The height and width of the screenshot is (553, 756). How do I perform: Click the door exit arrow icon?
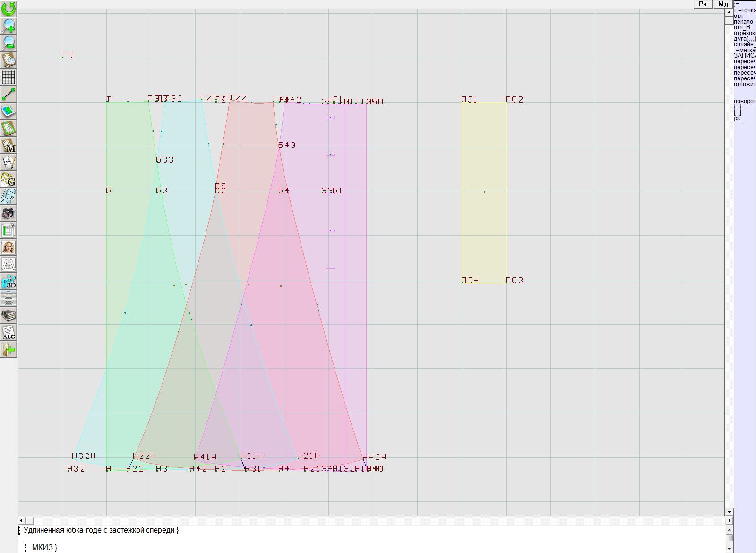9,350
